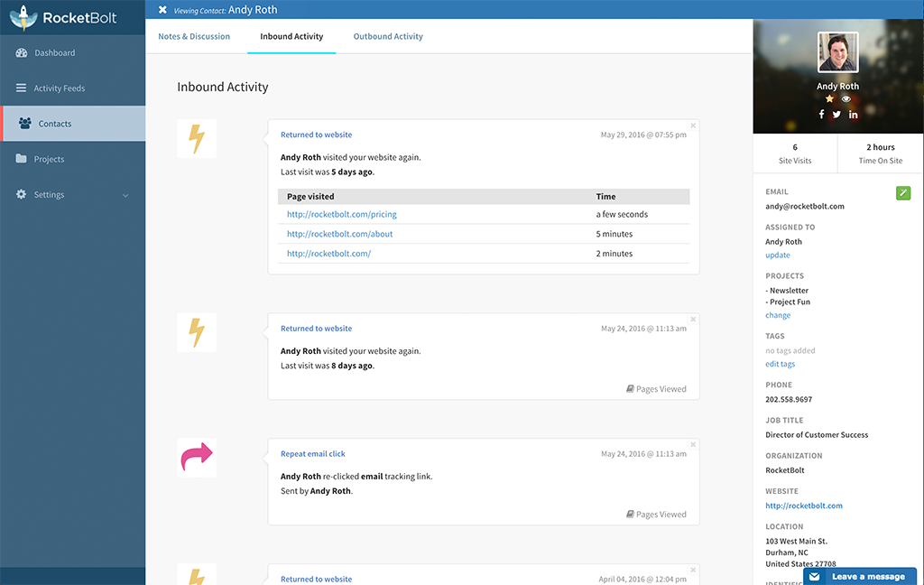Open Andy Roth's Twitter profile icon

836,115
